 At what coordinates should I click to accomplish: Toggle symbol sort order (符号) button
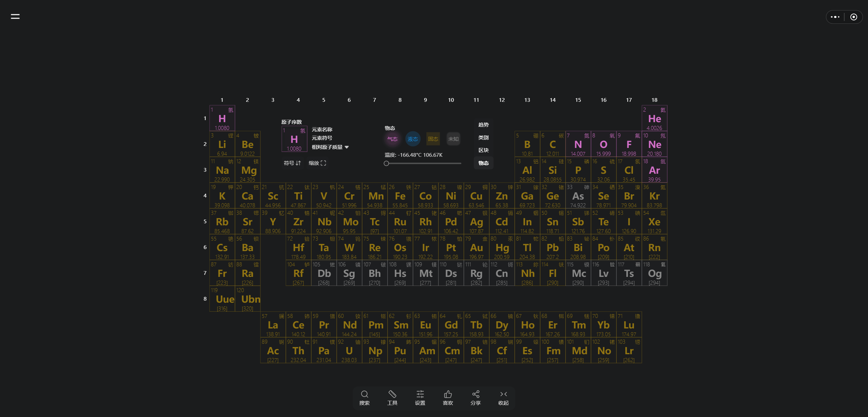pyautogui.click(x=292, y=163)
